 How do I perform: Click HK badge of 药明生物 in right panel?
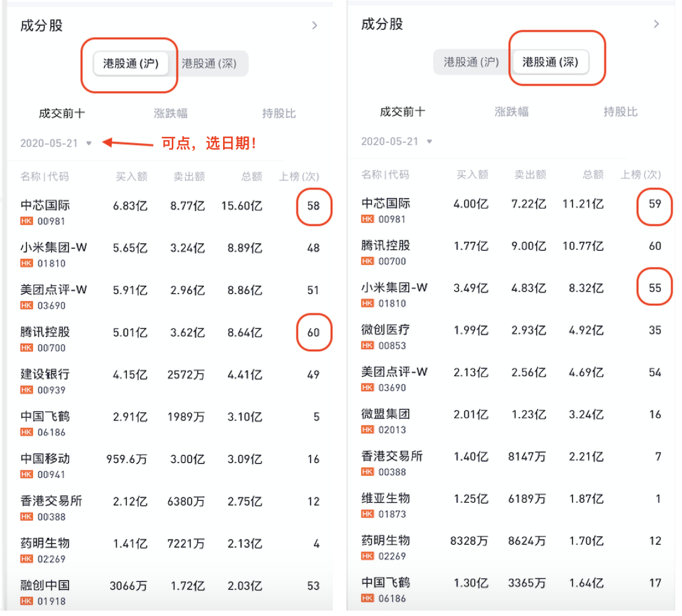click(367, 557)
